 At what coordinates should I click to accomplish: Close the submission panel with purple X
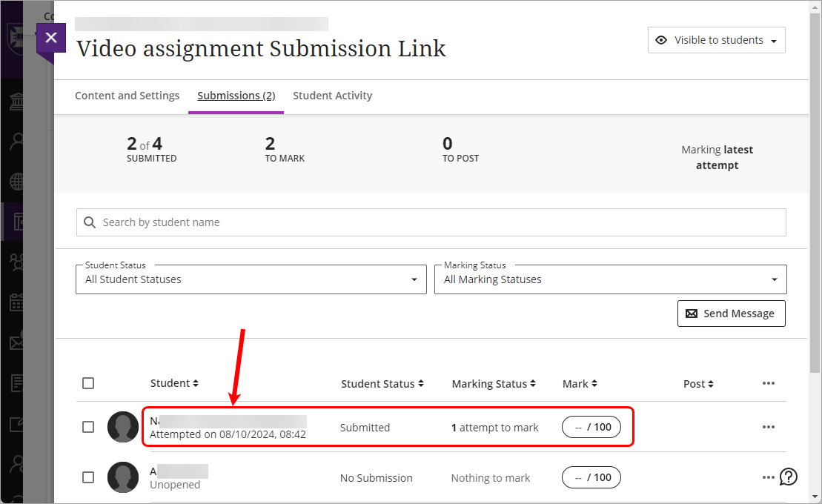50,38
